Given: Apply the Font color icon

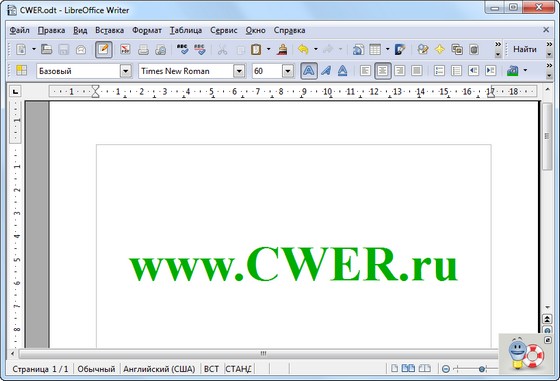Looking at the screenshot, I should click(x=513, y=70).
